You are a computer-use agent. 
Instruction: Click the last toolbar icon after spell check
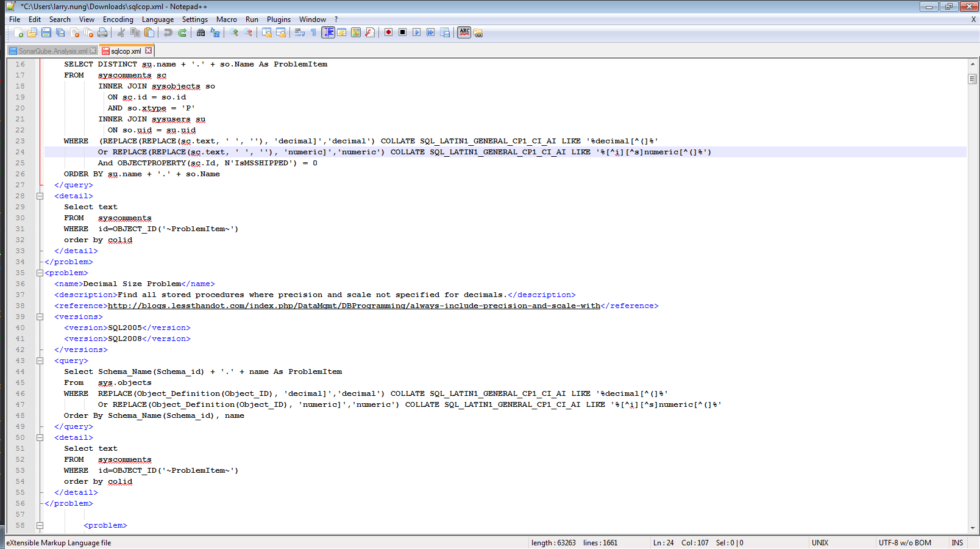(478, 32)
